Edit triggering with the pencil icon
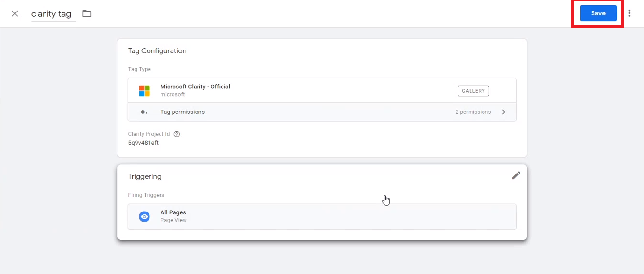 coord(516,175)
